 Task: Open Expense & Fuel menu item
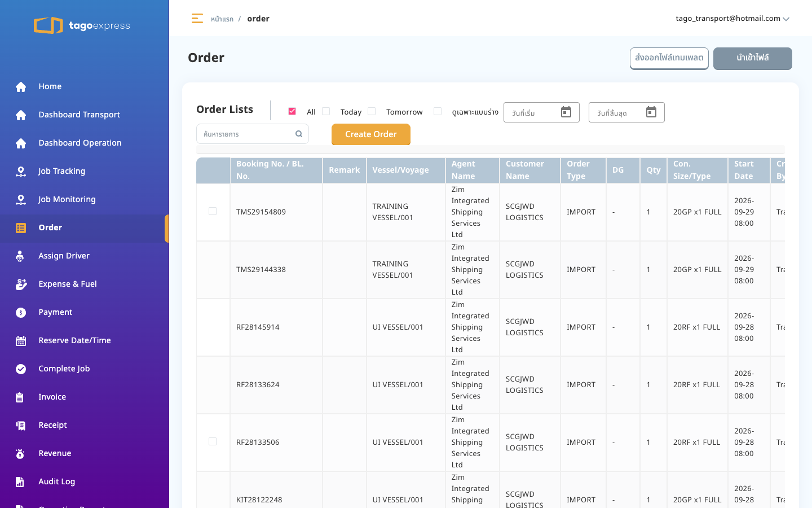(85, 284)
